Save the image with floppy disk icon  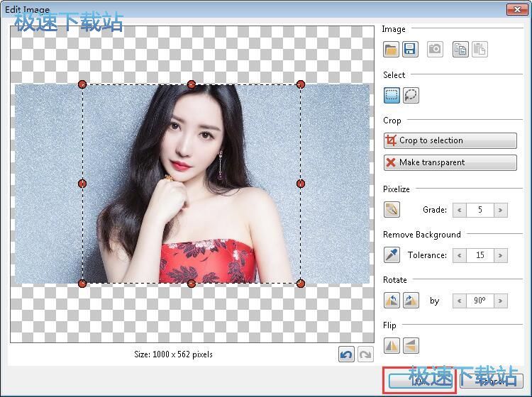[410, 50]
